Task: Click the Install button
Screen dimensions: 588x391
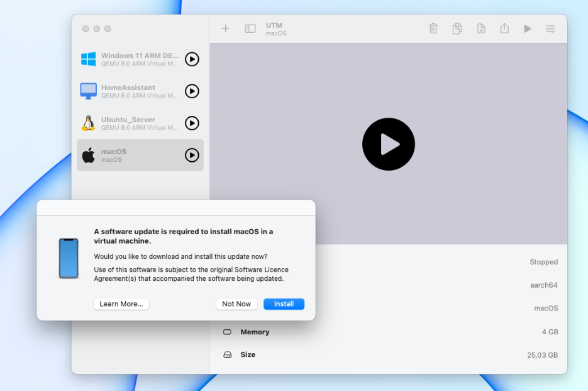Action: click(284, 304)
